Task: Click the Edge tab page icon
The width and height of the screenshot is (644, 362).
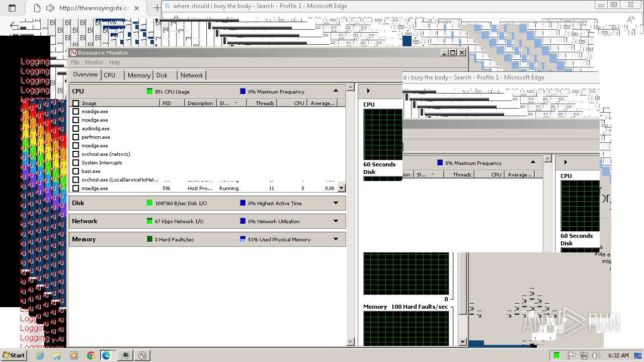Action: coord(37,8)
